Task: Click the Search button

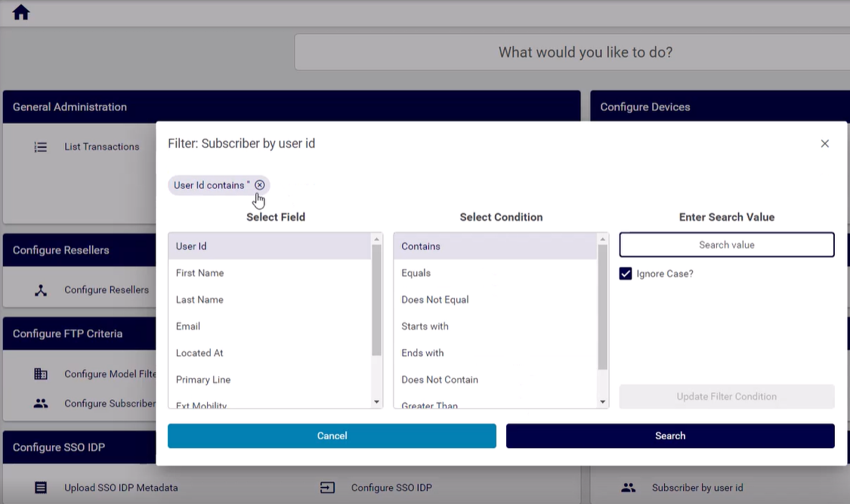Action: 669,436
